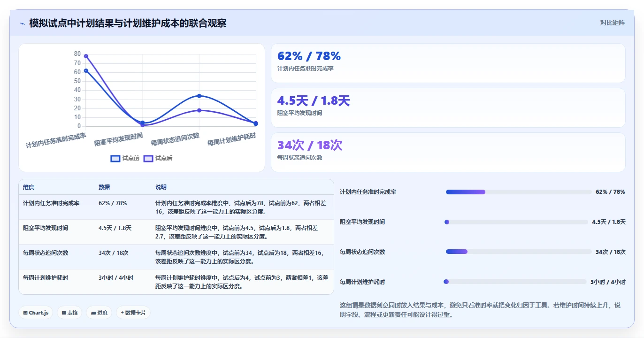Select the 表格 tag chip
The width and height of the screenshot is (644, 338).
click(70, 313)
